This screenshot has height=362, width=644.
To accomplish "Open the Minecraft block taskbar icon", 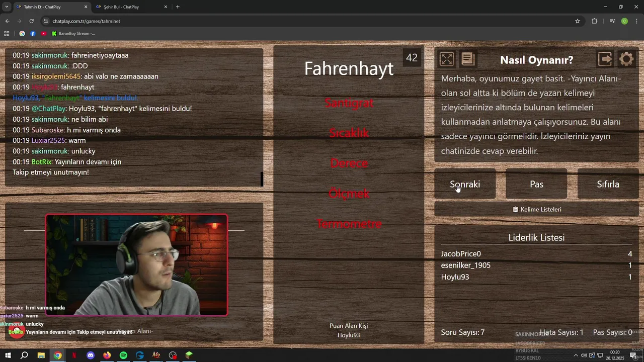I will pyautogui.click(x=189, y=355).
